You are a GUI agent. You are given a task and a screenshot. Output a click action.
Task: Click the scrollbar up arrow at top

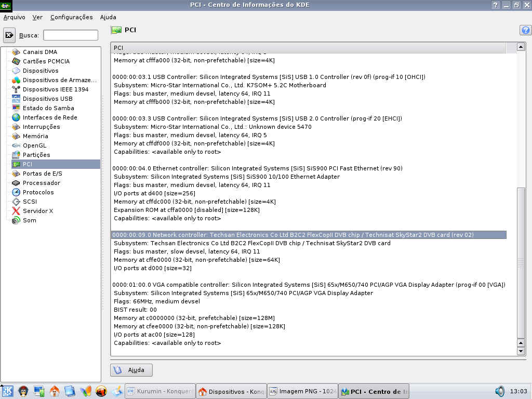pos(521,47)
